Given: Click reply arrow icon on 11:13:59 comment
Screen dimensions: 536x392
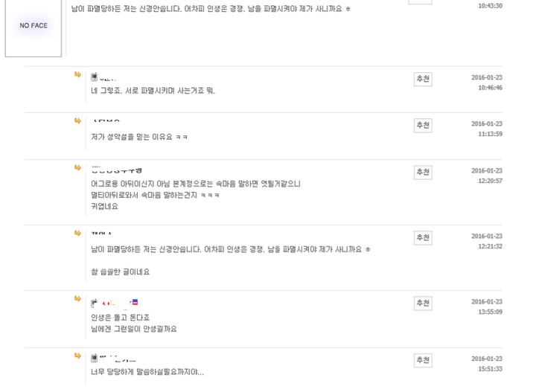Looking at the screenshot, I should point(77,121).
